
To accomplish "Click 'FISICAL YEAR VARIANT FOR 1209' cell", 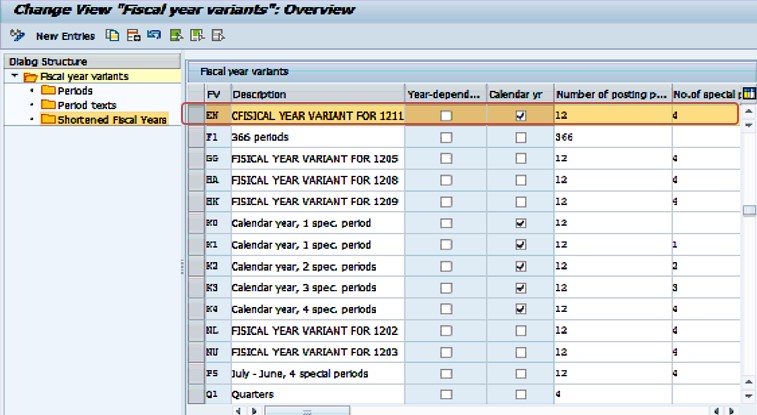I will 317,202.
